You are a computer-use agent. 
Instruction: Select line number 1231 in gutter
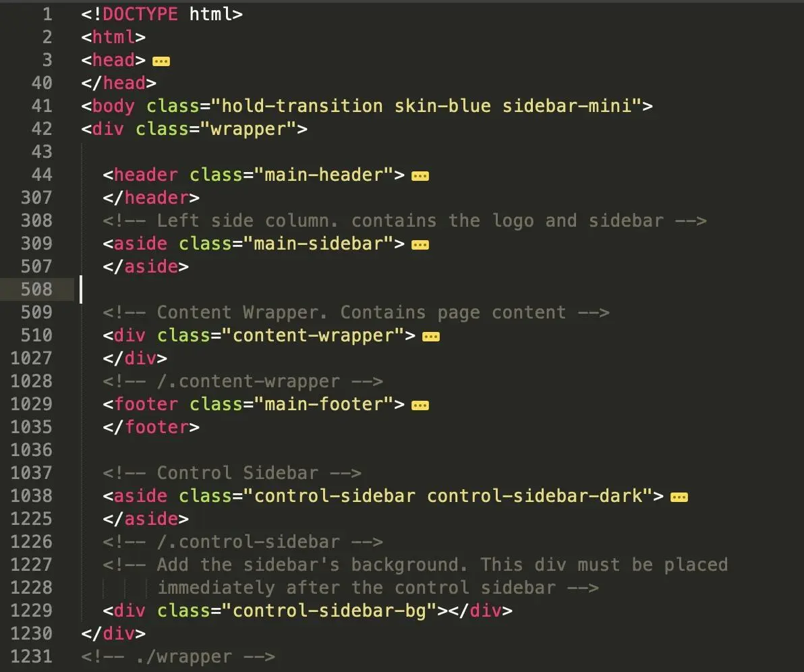[x=31, y=656]
